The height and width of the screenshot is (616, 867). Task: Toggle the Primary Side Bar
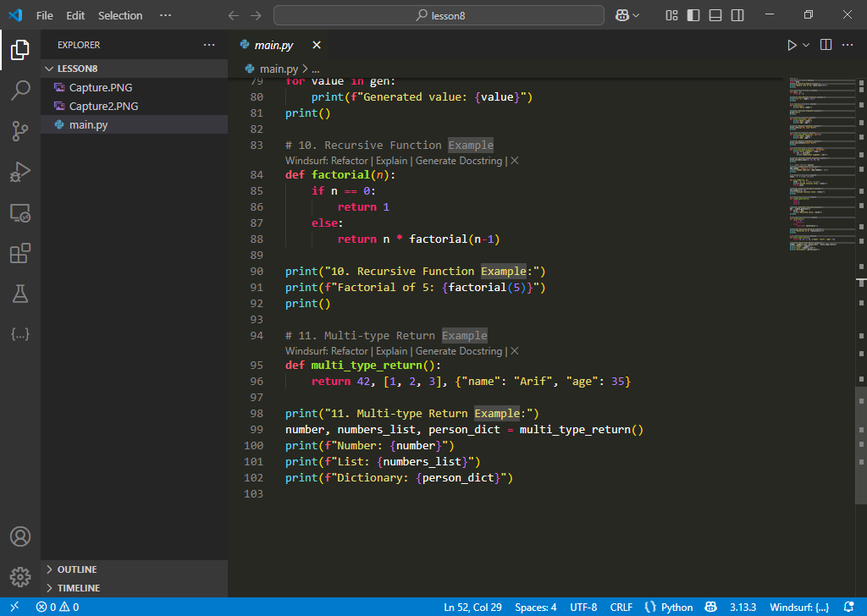pyautogui.click(x=693, y=15)
